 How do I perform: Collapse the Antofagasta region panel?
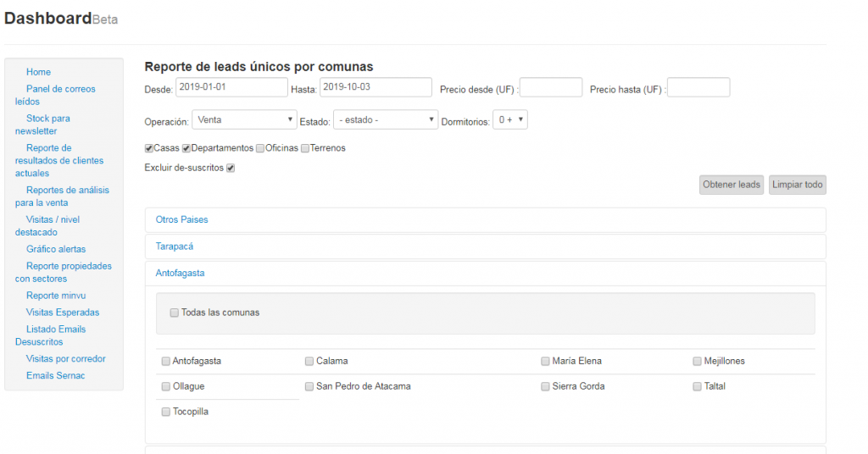tap(180, 274)
